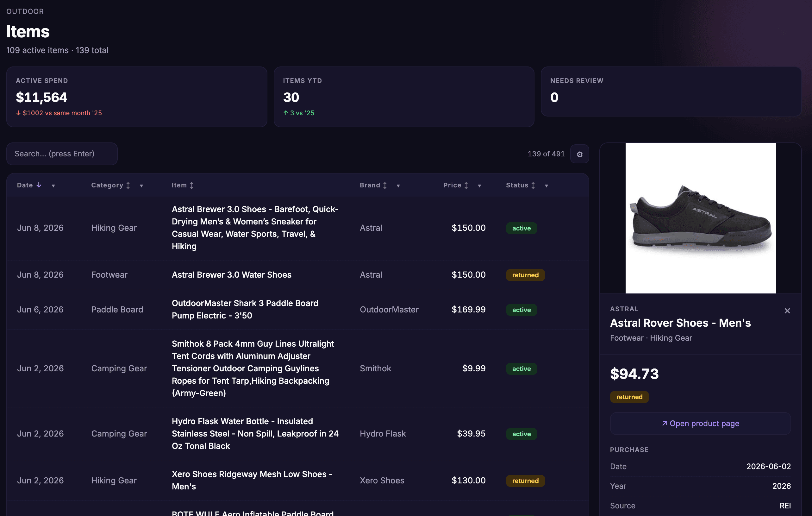Open Category column filter dropdown
Viewport: 812px width, 516px height.
point(141,186)
